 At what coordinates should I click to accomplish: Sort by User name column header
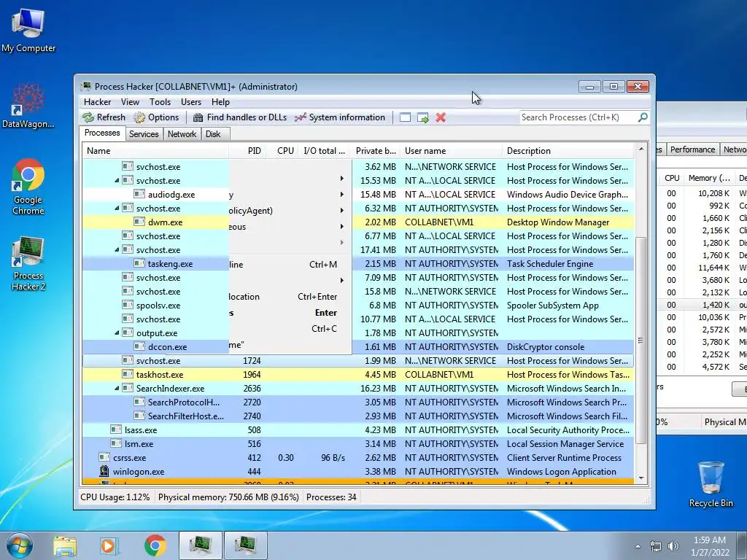[x=451, y=151]
